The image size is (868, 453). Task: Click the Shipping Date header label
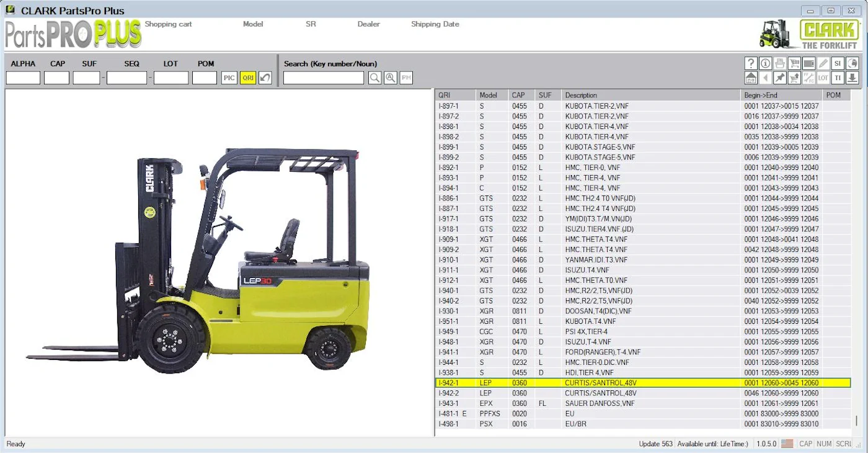pyautogui.click(x=435, y=24)
